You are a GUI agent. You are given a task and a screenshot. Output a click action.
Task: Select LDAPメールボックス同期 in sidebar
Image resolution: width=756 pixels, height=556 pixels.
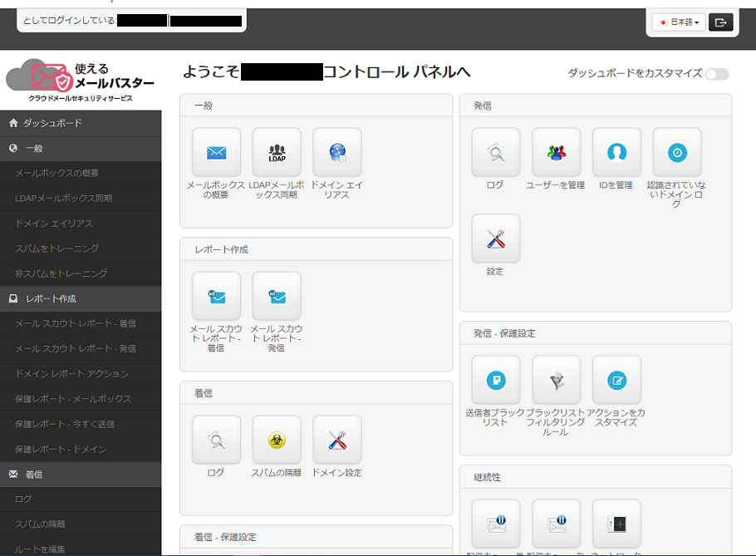(x=81, y=198)
